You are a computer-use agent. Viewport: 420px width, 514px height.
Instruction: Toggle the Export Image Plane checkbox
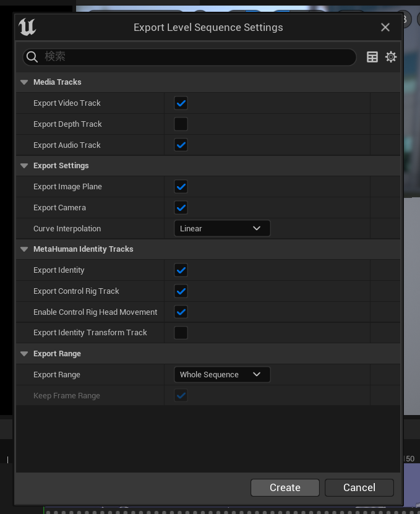181,187
